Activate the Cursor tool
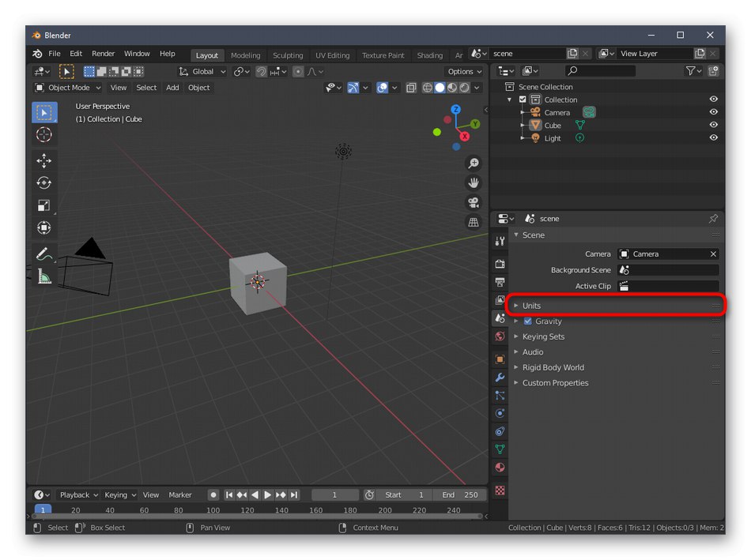The height and width of the screenshot is (560, 751). (44, 135)
